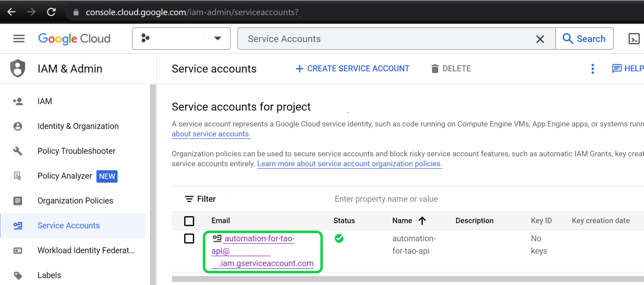Activate the Cloud Shell terminal icon
Image resolution: width=644 pixels, height=285 pixels.
tap(634, 39)
